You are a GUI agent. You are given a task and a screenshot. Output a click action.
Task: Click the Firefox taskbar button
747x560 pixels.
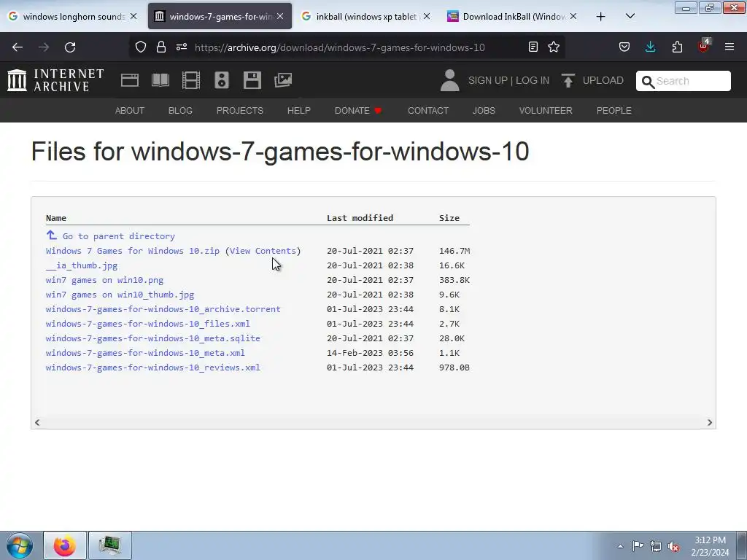(65, 545)
